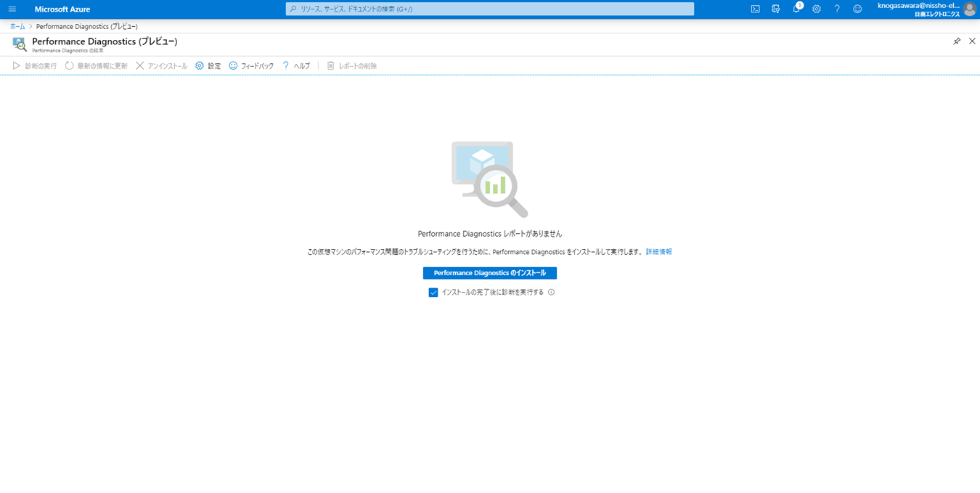The width and height of the screenshot is (980, 493).
Task: Click 'Performance Diagnostics レポートがありません' text
Action: (490, 234)
